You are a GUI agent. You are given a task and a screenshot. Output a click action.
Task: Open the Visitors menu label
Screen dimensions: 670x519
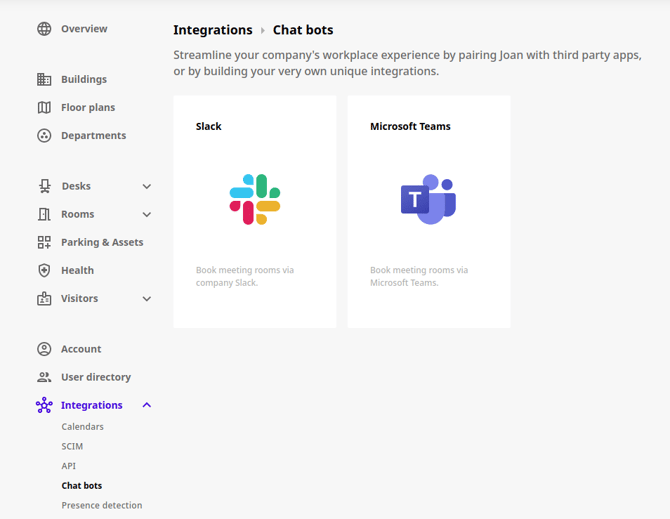pos(79,298)
